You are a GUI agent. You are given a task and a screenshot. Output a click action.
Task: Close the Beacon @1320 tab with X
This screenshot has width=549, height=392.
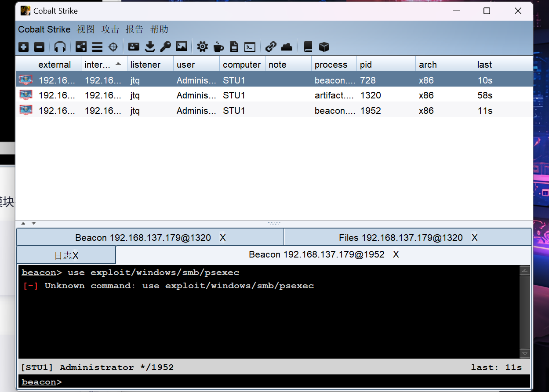[223, 238]
